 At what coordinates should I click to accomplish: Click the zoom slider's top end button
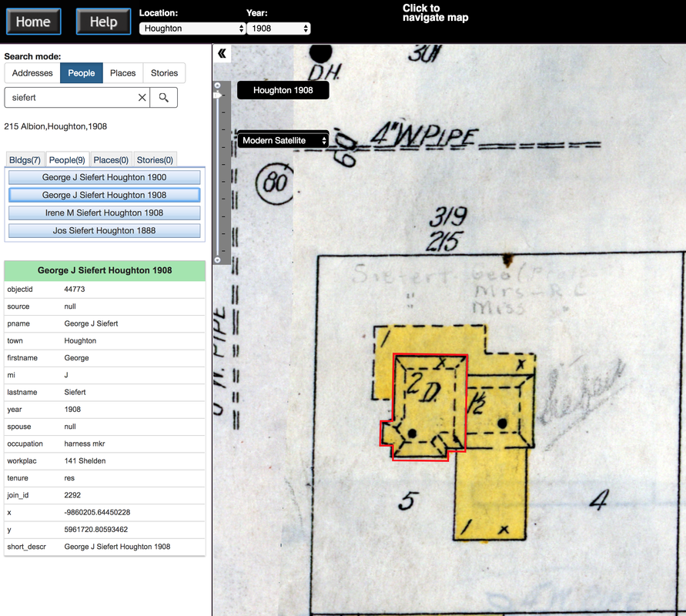217,85
